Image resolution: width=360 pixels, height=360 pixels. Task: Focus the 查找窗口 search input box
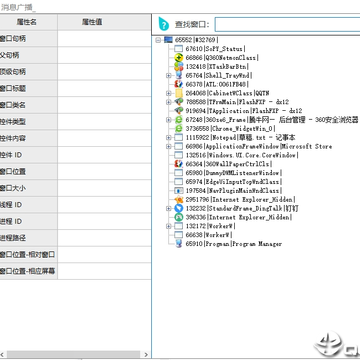[287, 24]
